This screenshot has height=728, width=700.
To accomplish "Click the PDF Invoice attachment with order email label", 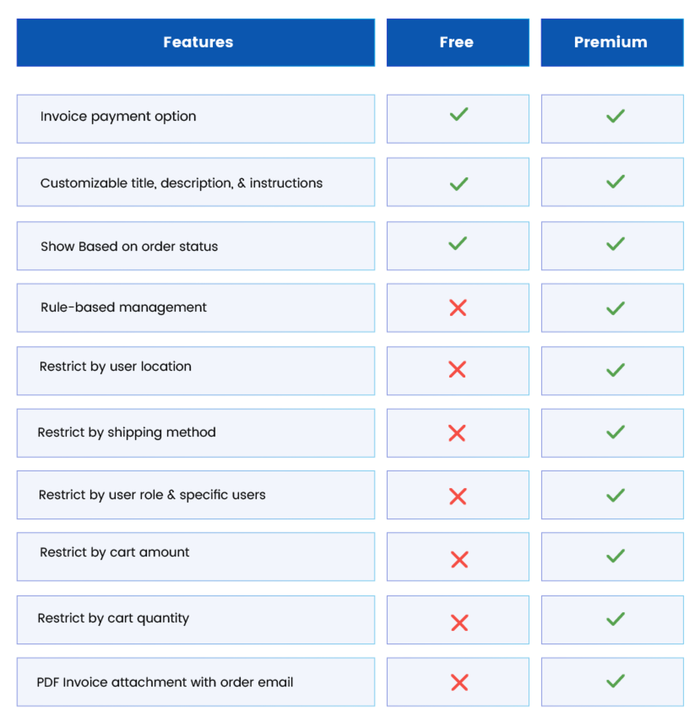I will pyautogui.click(x=165, y=682).
